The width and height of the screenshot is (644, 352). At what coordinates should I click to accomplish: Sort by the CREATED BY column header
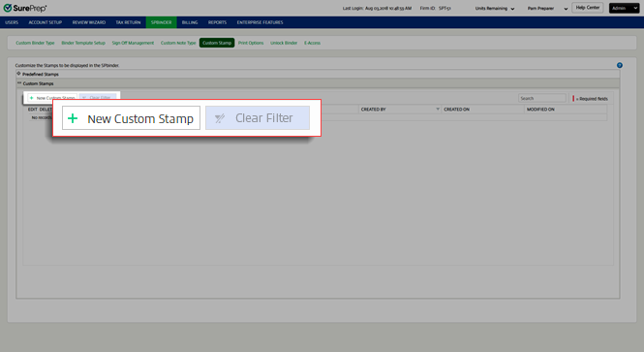(x=374, y=110)
